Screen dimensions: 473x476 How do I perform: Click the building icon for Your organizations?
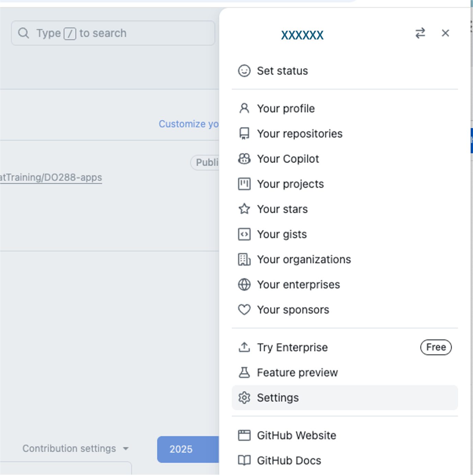click(244, 259)
